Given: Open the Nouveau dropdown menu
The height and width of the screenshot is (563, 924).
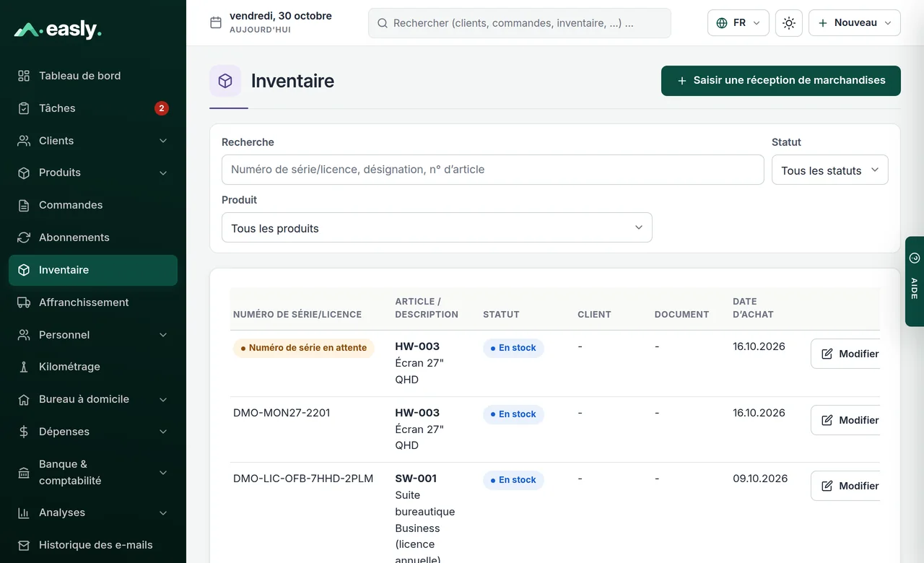Looking at the screenshot, I should 855,23.
